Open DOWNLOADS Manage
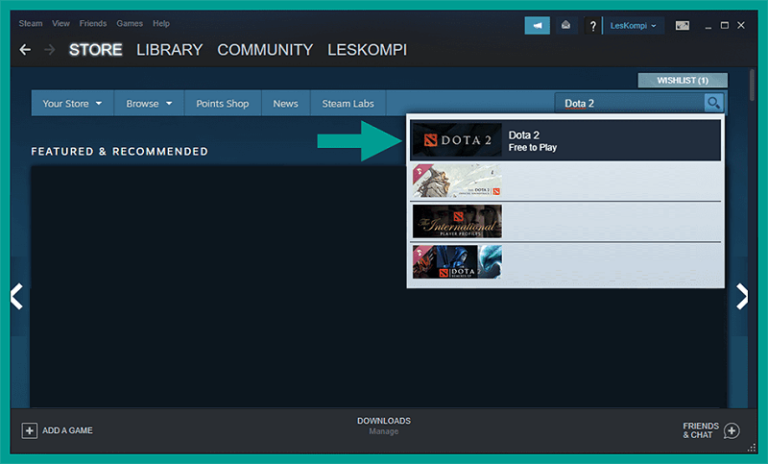Image resolution: width=768 pixels, height=464 pixels. [384, 425]
